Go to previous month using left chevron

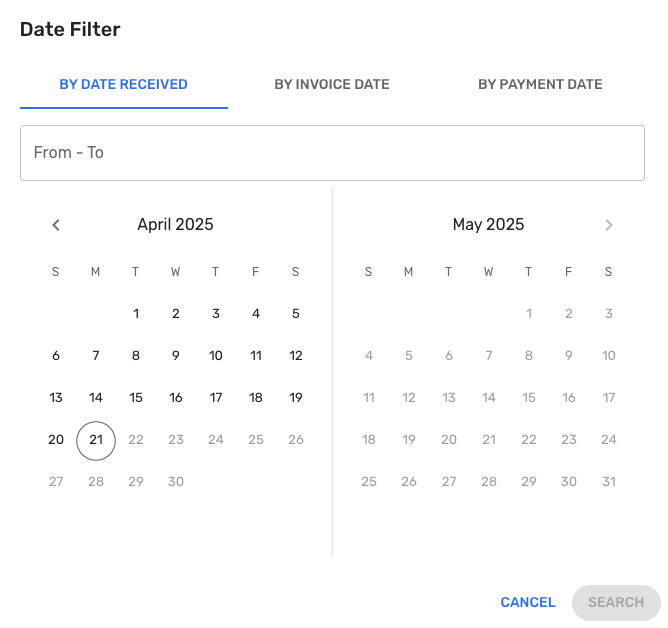click(x=56, y=225)
